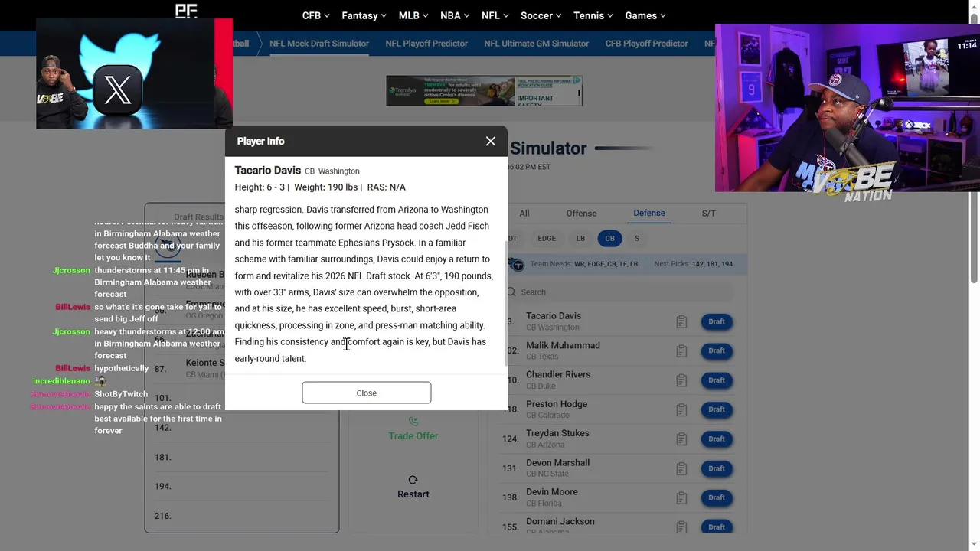Click the Restart button
Image resolution: width=980 pixels, height=551 pixels.
pyautogui.click(x=413, y=487)
